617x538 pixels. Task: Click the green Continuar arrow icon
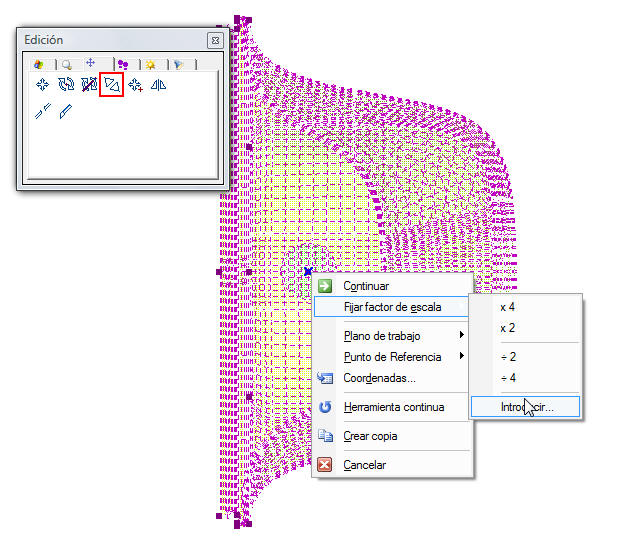(325, 286)
